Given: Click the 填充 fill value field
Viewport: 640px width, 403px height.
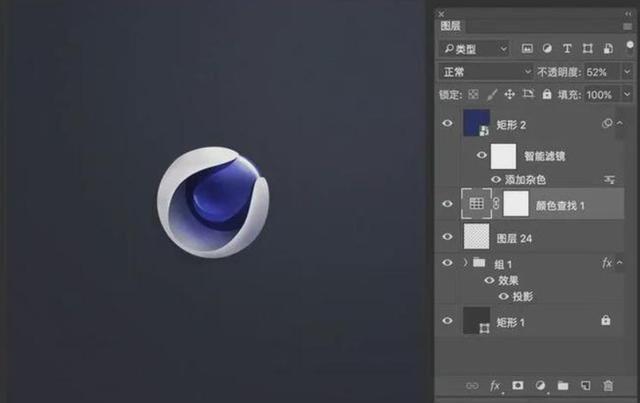Looking at the screenshot, I should 600,94.
